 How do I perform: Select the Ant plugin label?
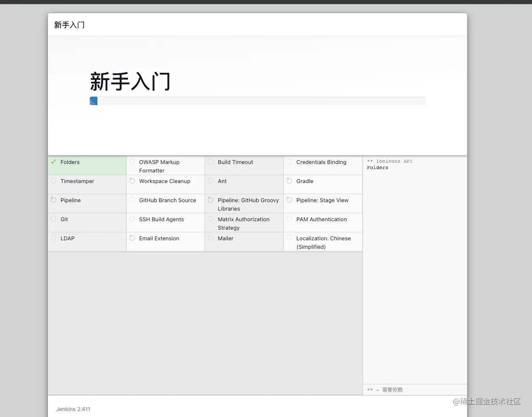[x=222, y=181]
